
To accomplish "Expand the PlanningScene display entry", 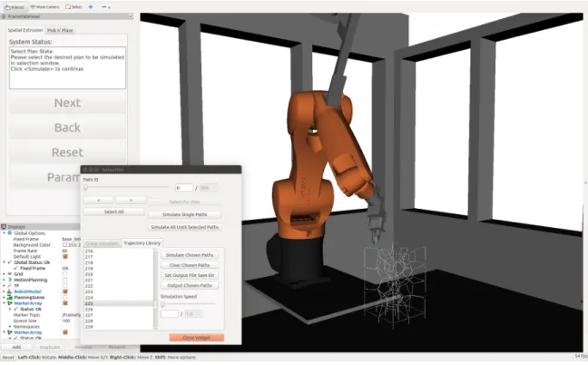I will (5, 298).
